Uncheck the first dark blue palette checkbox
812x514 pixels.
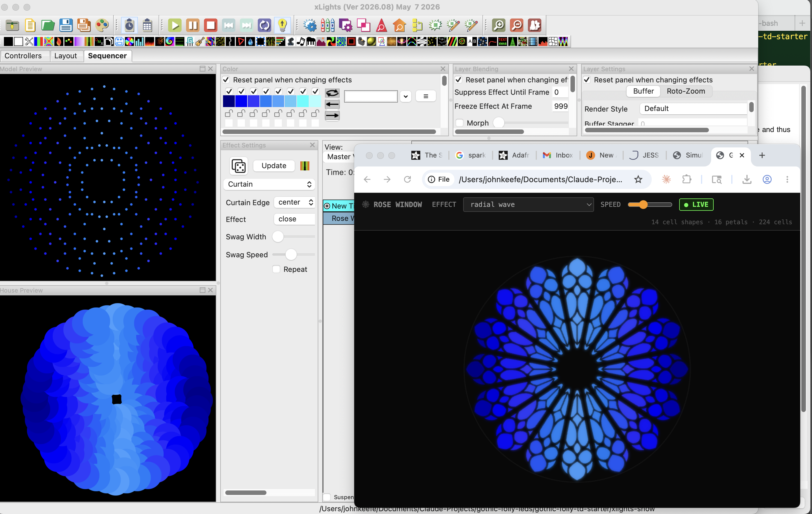[229, 91]
